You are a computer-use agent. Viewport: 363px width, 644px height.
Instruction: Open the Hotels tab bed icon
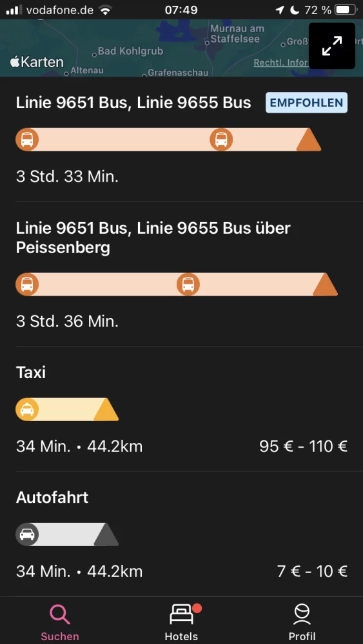pyautogui.click(x=181, y=614)
